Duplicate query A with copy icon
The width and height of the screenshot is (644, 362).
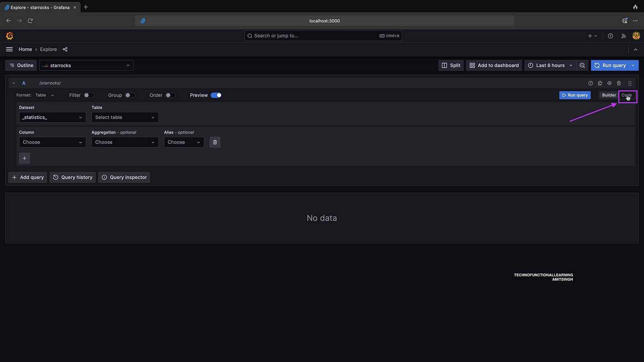pos(600,83)
